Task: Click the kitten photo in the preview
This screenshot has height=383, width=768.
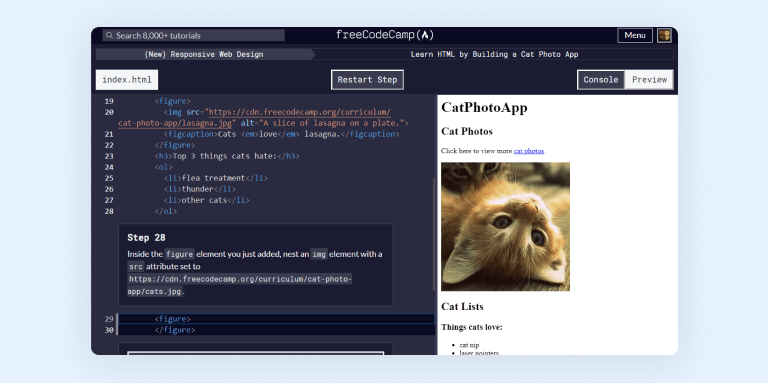Action: pyautogui.click(x=505, y=227)
